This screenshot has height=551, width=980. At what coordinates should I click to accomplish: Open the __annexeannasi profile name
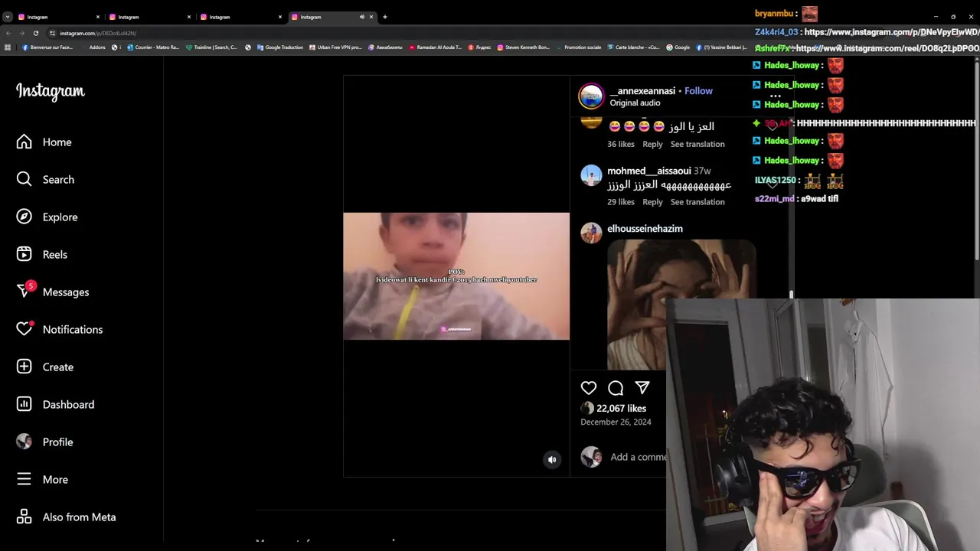[642, 91]
